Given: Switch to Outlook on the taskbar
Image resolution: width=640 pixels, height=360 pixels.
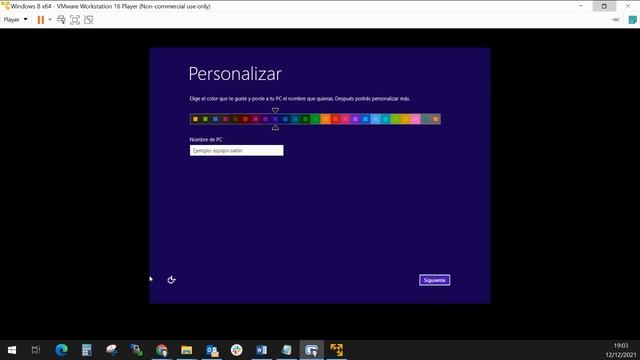Looking at the screenshot, I should coord(212,350).
